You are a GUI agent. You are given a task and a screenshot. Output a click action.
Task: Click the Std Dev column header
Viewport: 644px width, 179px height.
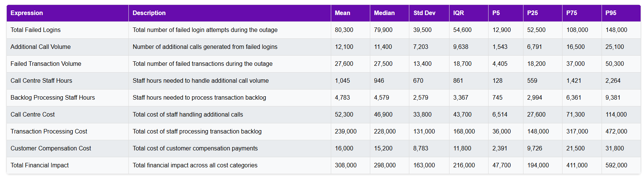click(424, 13)
